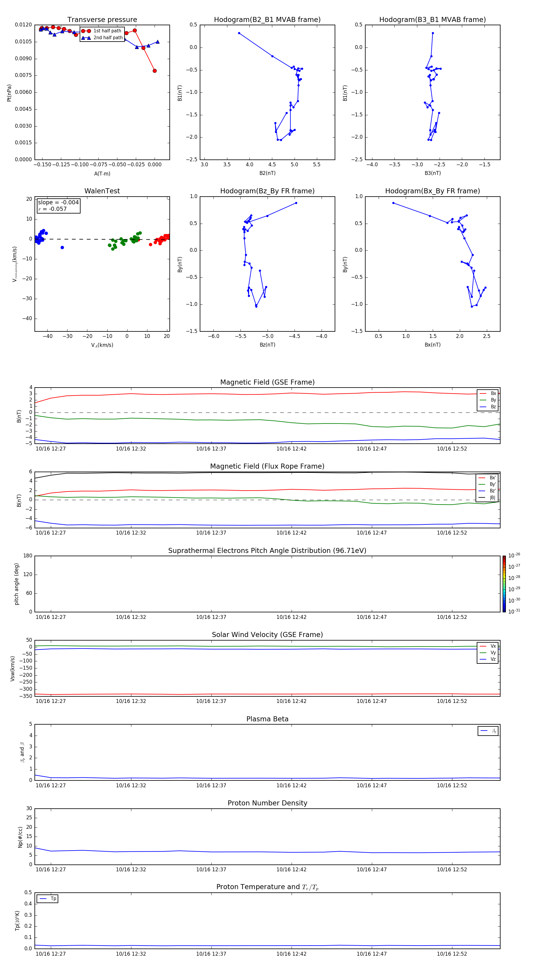Click the lowest red point in Transverse pressure plot
This screenshot has height=980, width=535.
155,71
